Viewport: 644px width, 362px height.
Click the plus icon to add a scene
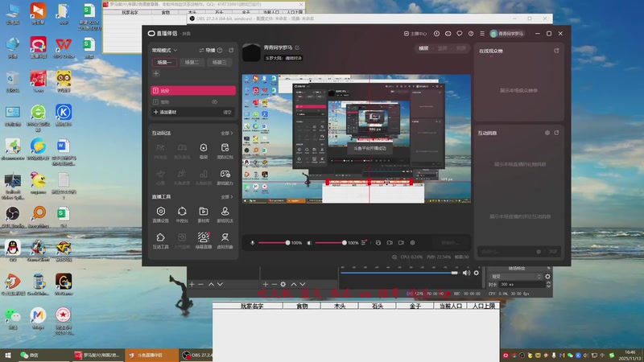click(x=156, y=73)
